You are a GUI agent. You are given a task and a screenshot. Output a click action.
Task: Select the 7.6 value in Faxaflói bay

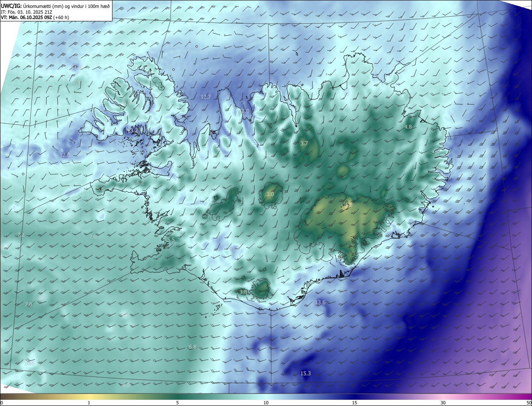coord(93,237)
